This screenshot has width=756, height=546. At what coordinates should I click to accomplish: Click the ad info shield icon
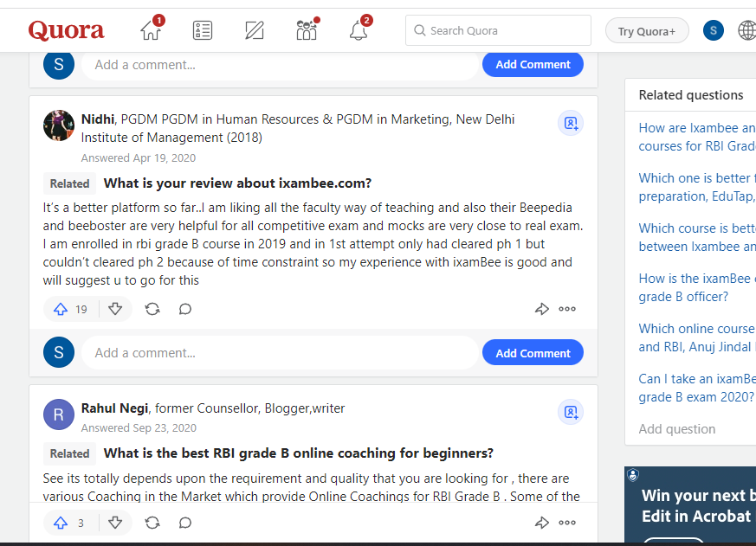pyautogui.click(x=632, y=476)
